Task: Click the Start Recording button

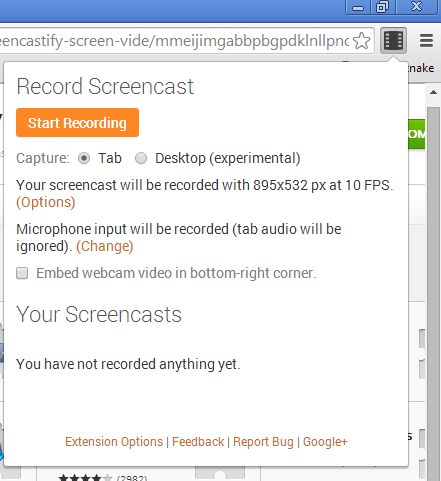Action: (x=77, y=122)
